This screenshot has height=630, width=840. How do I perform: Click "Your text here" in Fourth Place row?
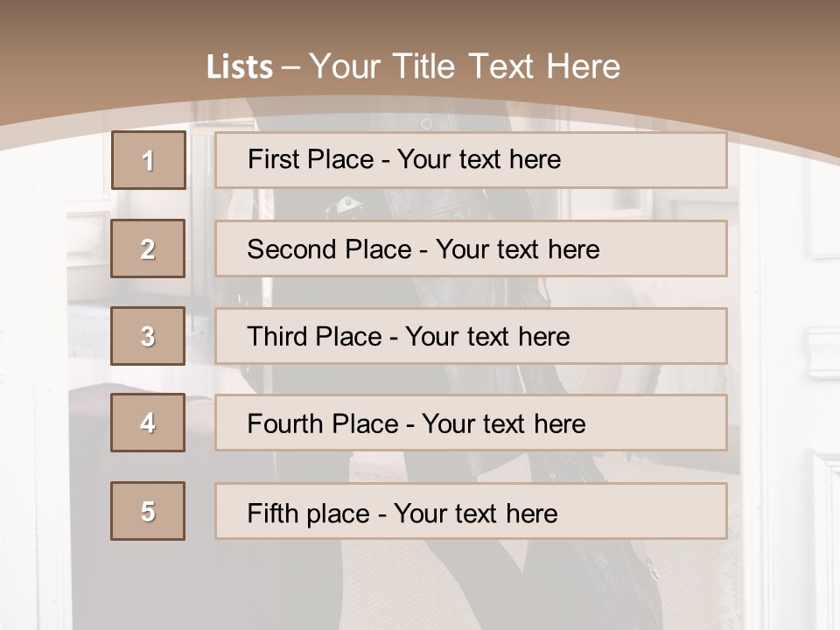click(503, 424)
